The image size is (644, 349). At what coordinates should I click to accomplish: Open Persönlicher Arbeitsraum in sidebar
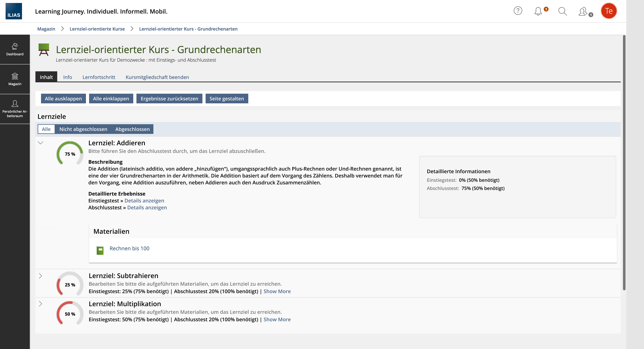click(15, 109)
